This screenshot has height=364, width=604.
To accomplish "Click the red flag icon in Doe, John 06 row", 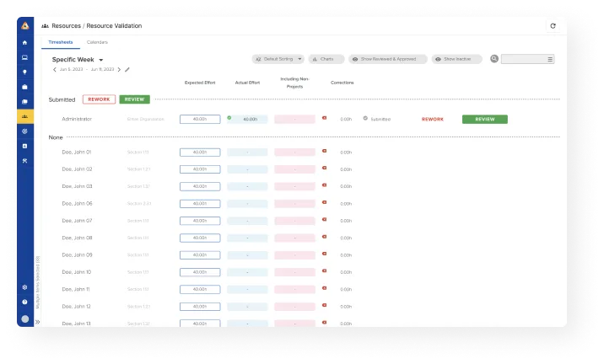I will click(x=324, y=202).
